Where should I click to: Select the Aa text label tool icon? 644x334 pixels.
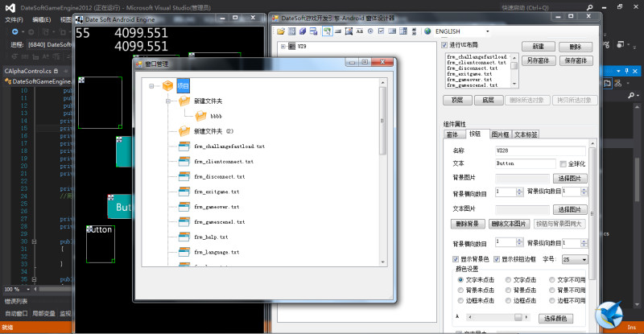[358, 31]
